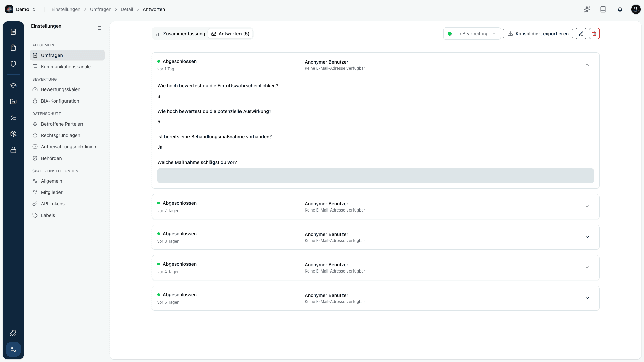Viewport: 644px width, 362px height.
Task: Go to Detail breadcrumb
Action: click(x=127, y=9)
